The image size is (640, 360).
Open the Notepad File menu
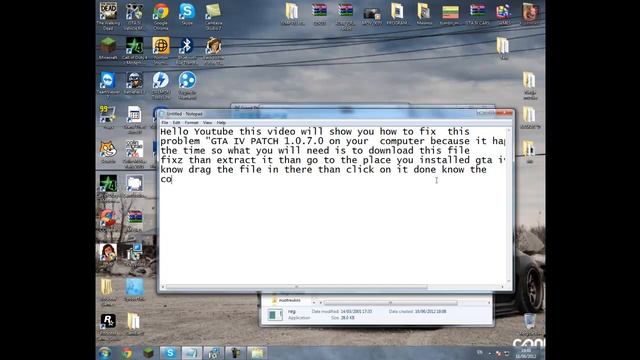click(165, 122)
